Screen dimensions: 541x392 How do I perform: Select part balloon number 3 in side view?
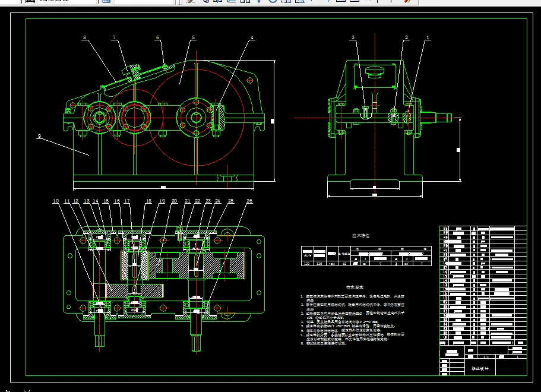[x=353, y=37]
